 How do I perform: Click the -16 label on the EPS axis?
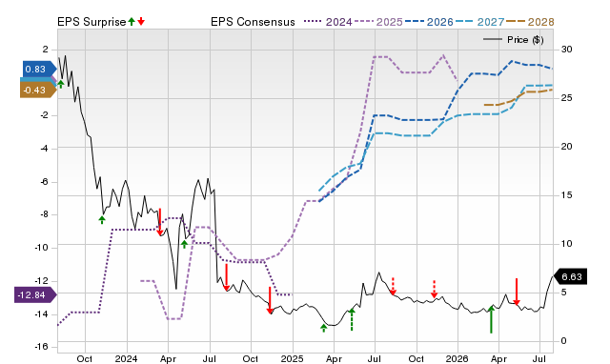[42, 347]
